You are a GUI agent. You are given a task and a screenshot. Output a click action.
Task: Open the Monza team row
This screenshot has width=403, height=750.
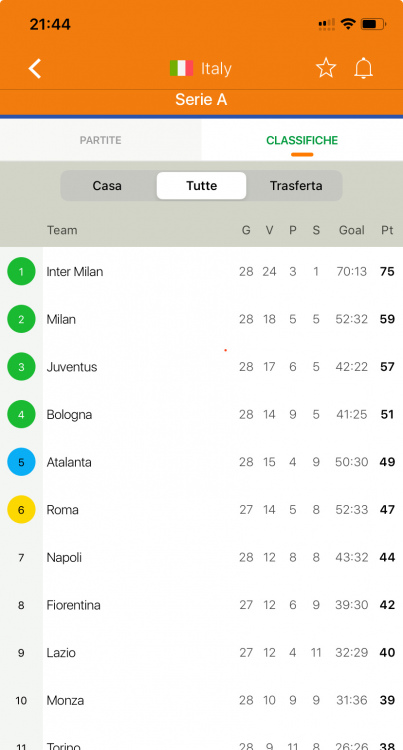[201, 700]
